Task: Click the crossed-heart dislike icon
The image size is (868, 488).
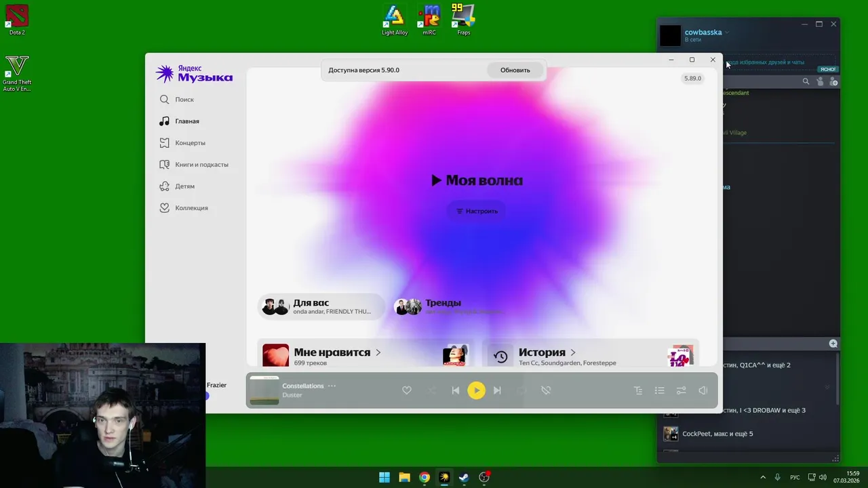Action: coord(546,390)
